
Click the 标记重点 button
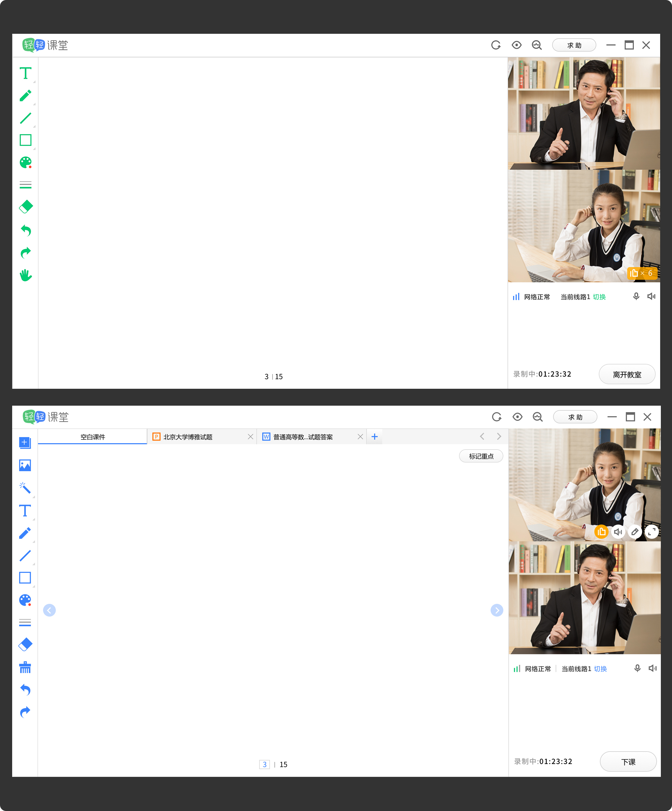(481, 456)
